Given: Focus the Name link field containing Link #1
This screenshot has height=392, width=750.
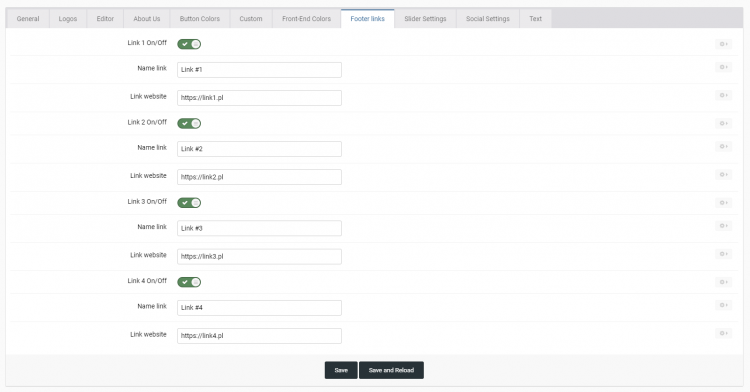Looking at the screenshot, I should (x=259, y=70).
